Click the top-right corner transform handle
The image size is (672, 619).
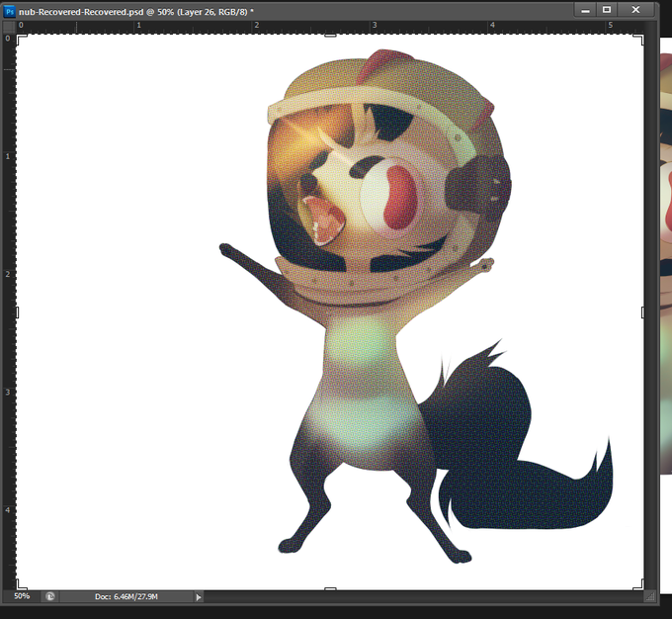coord(639,39)
